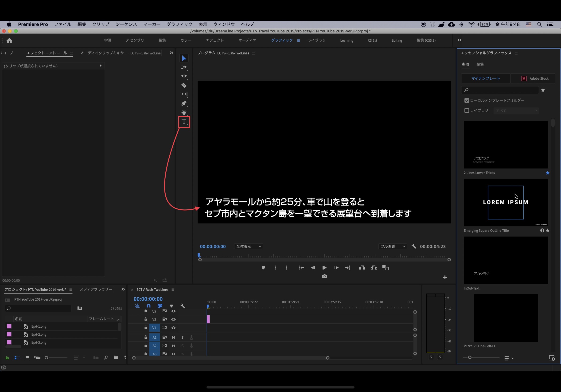Image resolution: width=561 pixels, height=392 pixels.
Task: Adjust the template thumbnail size slider
Action: click(469, 357)
